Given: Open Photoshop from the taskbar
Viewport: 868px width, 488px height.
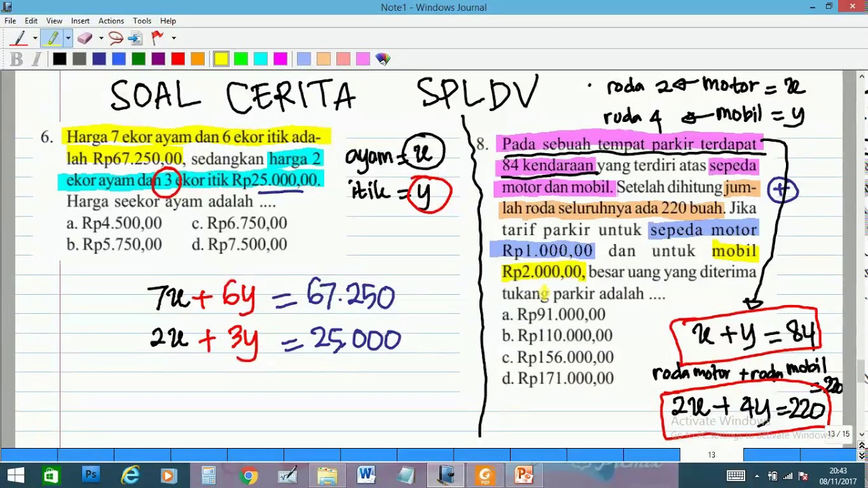Looking at the screenshot, I should [x=90, y=475].
